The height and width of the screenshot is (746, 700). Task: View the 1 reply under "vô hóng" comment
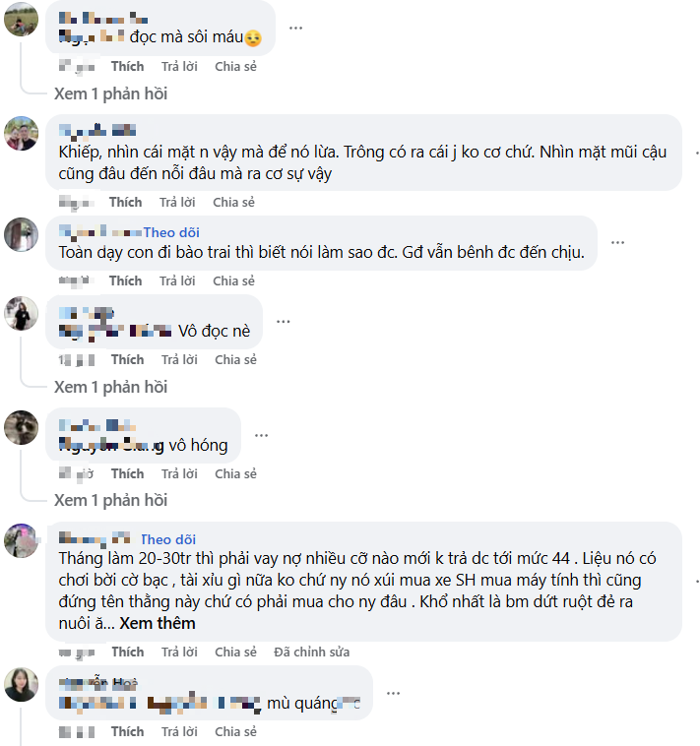click(110, 500)
